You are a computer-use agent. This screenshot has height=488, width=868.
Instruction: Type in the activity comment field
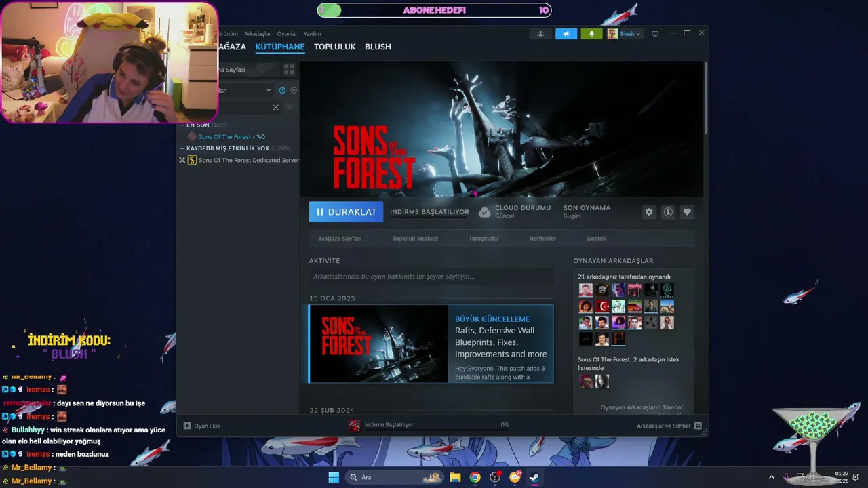pos(431,277)
